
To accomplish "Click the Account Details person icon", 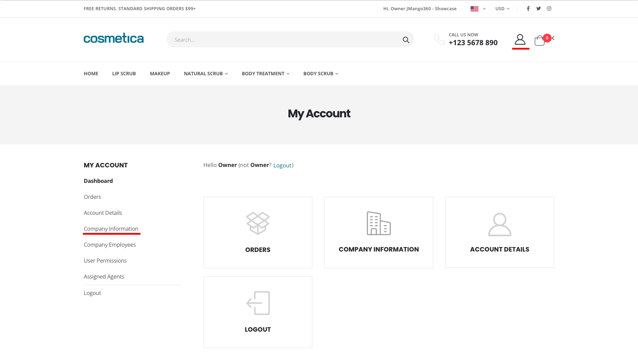I will pyautogui.click(x=499, y=225).
